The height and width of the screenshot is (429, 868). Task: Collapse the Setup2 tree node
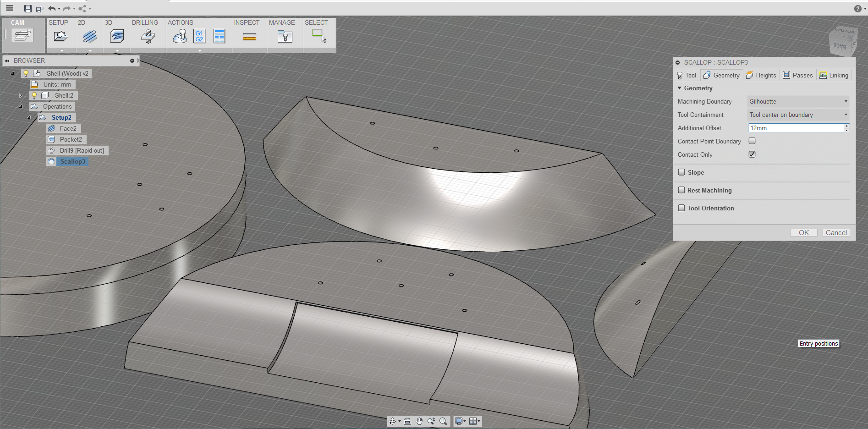pos(29,117)
